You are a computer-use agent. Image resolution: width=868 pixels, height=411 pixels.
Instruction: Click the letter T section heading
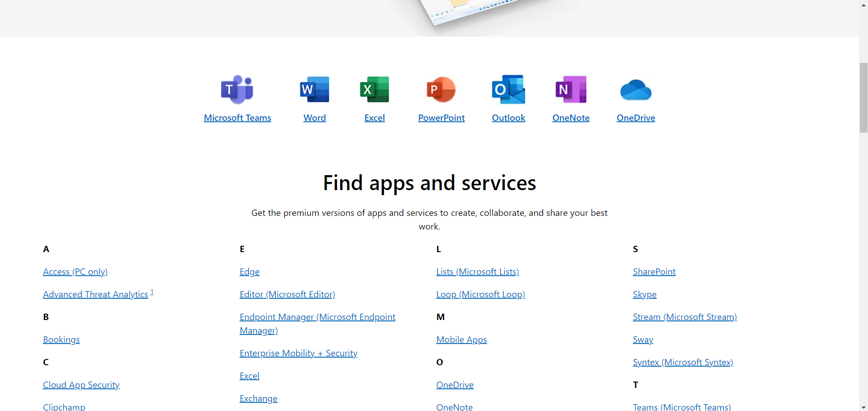click(636, 385)
